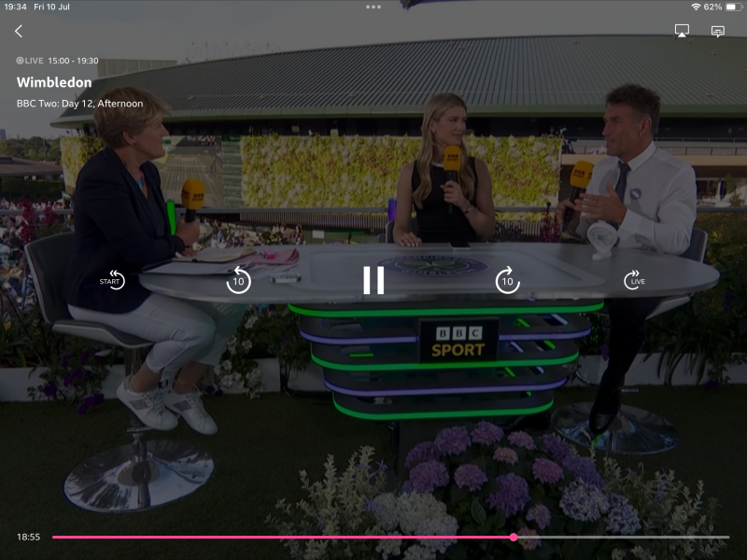Rewind 10 seconds
Screen dimensions: 747x560
[x=238, y=280]
